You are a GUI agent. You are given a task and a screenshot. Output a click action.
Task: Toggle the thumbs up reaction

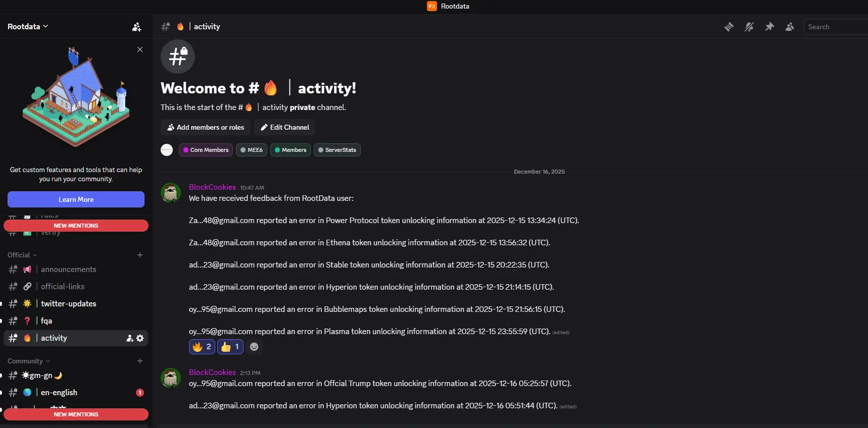coord(230,347)
